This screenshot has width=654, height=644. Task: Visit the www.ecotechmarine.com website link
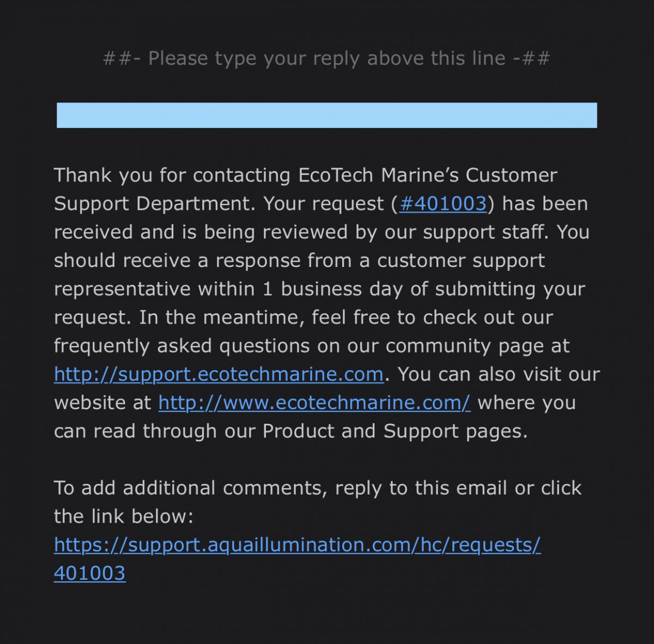point(314,403)
